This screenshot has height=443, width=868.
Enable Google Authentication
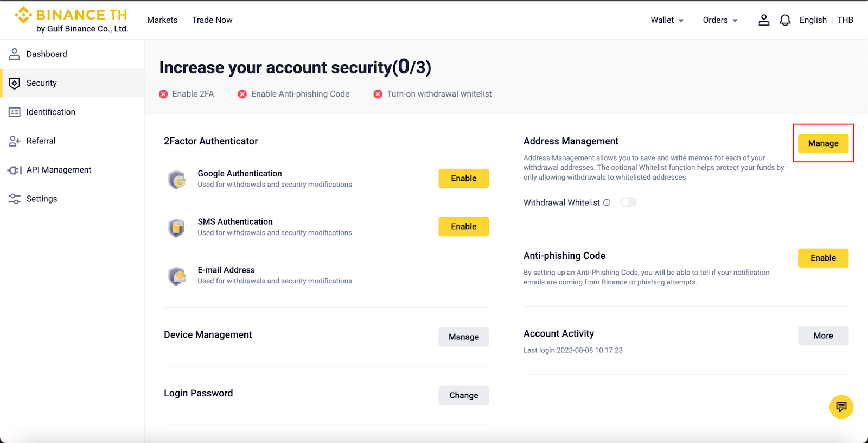coord(463,179)
